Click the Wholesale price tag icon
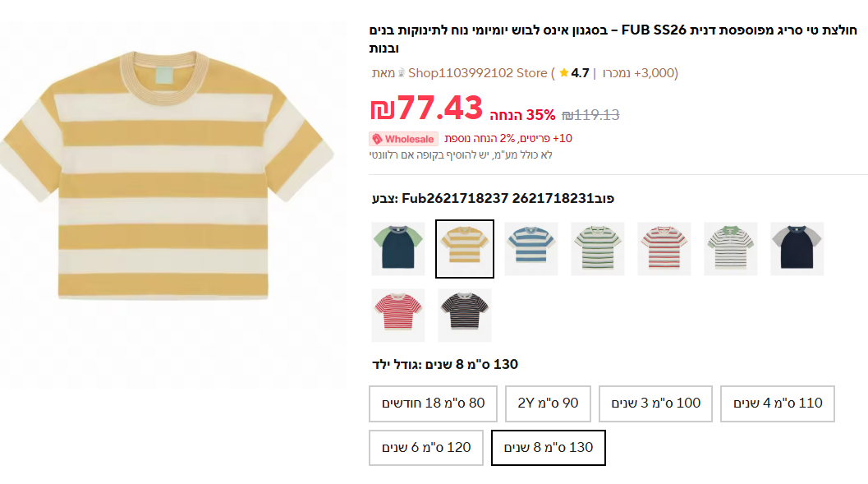The height and width of the screenshot is (484, 868). click(x=377, y=139)
